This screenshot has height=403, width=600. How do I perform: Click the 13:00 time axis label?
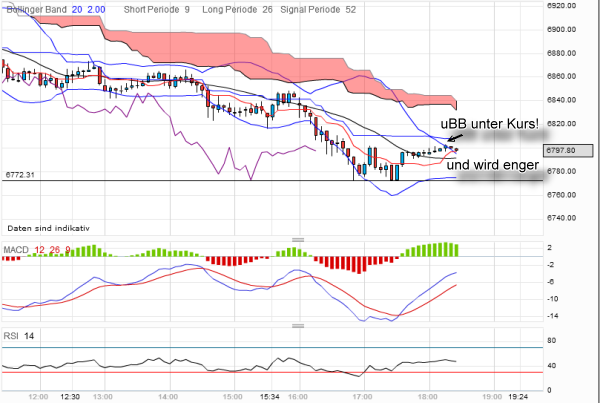pos(103,396)
